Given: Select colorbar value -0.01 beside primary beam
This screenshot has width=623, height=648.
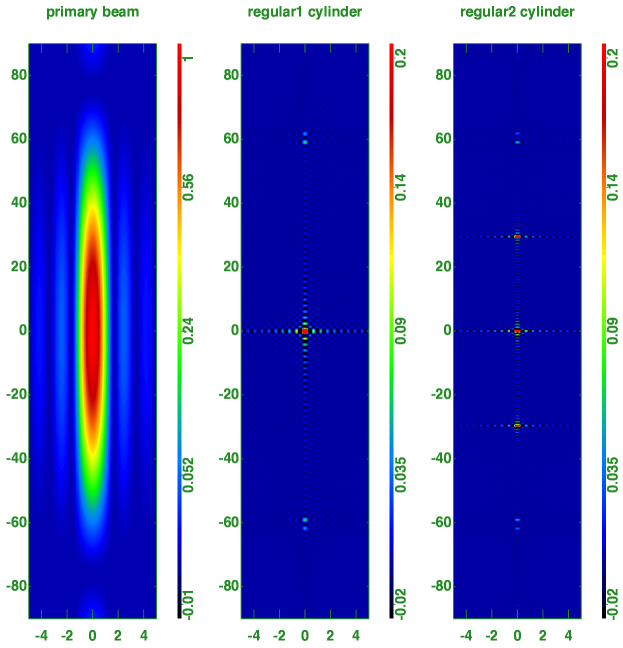Looking at the screenshot, I should tap(188, 605).
